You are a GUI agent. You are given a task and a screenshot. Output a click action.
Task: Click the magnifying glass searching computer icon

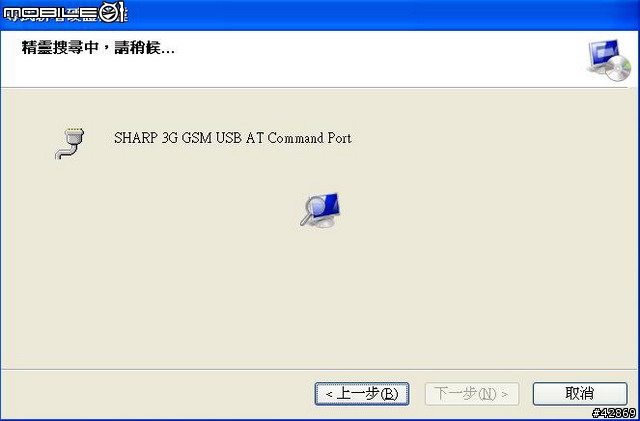(x=320, y=210)
